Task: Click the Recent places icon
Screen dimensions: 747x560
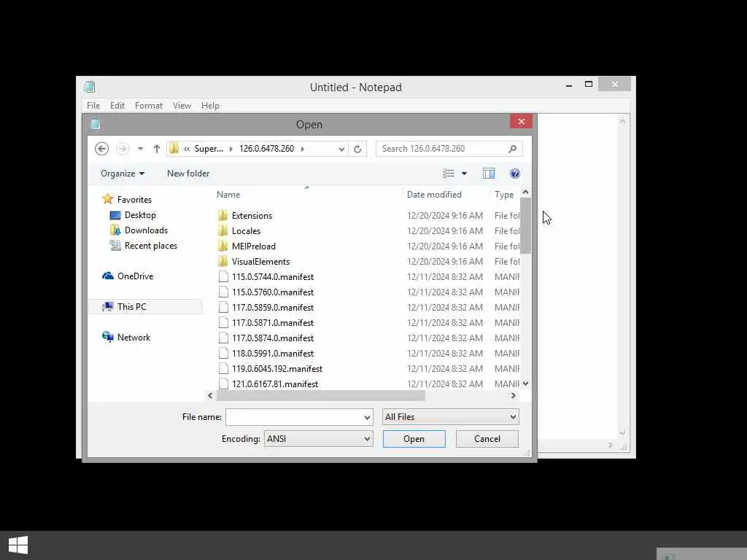Action: point(115,245)
